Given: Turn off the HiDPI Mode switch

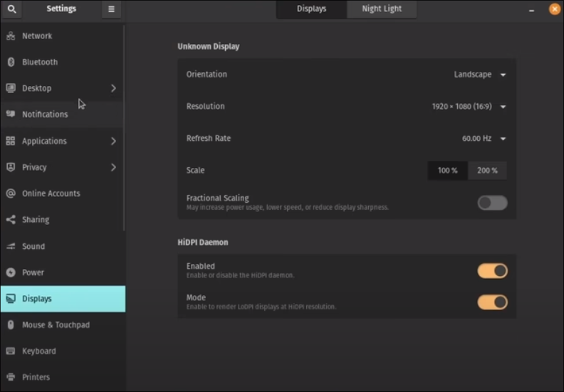Looking at the screenshot, I should point(492,302).
